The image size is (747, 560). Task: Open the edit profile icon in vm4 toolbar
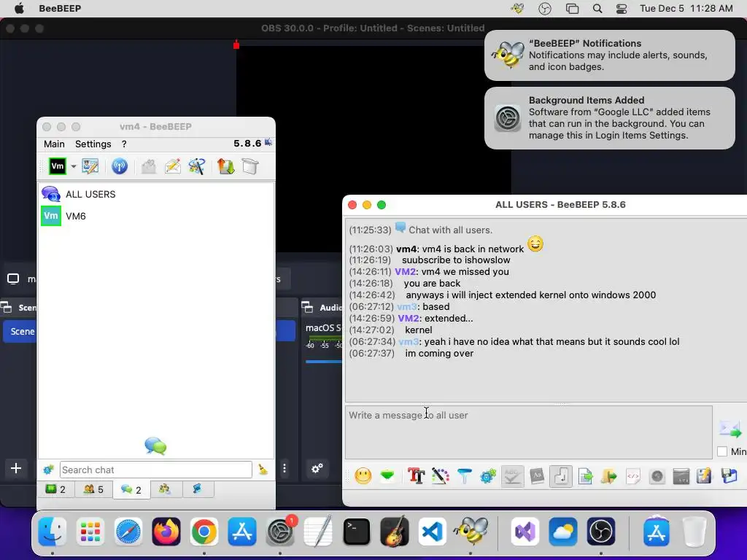coord(90,166)
